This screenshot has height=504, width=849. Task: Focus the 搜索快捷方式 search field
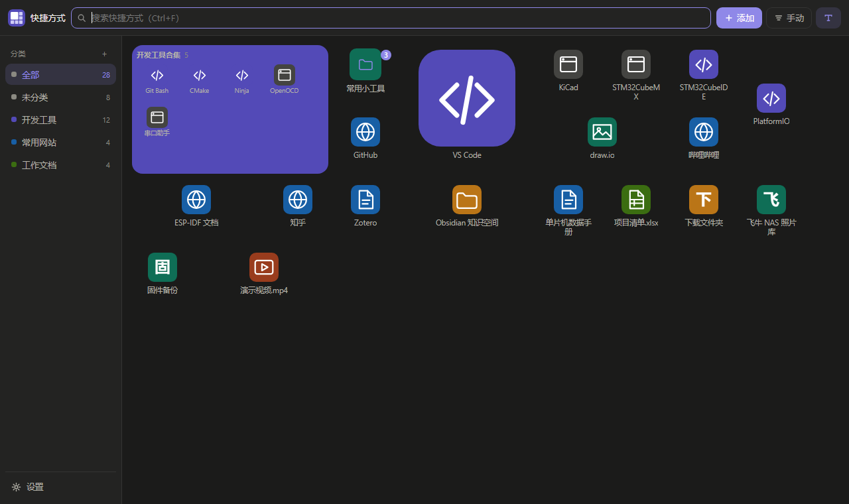coord(391,18)
